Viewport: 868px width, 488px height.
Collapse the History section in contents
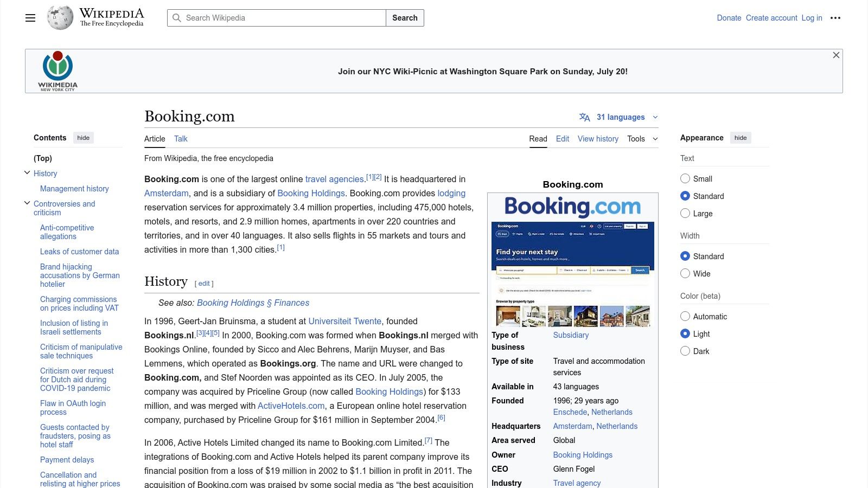point(27,172)
